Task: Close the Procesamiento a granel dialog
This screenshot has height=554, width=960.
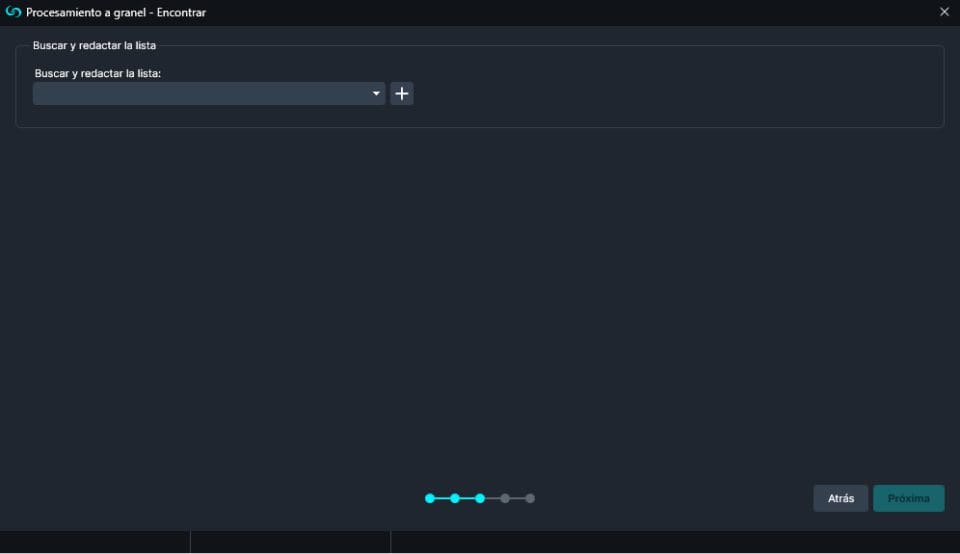Action: tap(944, 12)
